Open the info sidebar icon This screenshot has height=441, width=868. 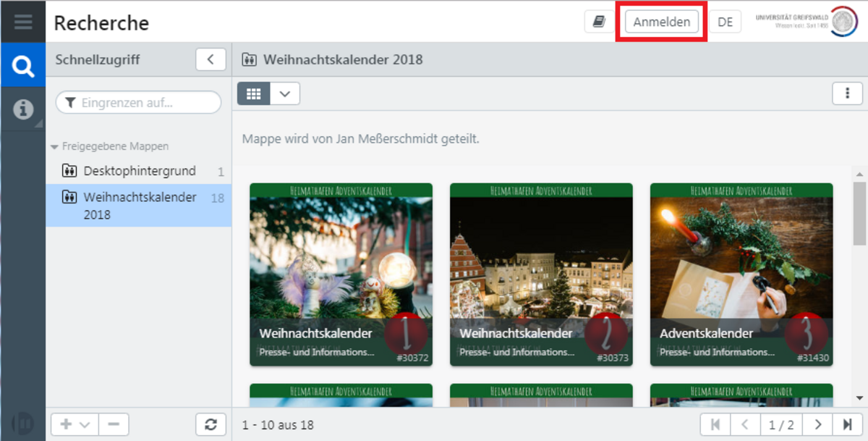(x=23, y=109)
